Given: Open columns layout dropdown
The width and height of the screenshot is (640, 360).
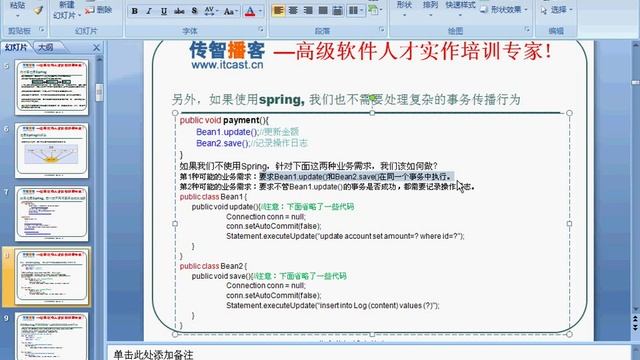Looking at the screenshot, I should pyautogui.click(x=356, y=10).
